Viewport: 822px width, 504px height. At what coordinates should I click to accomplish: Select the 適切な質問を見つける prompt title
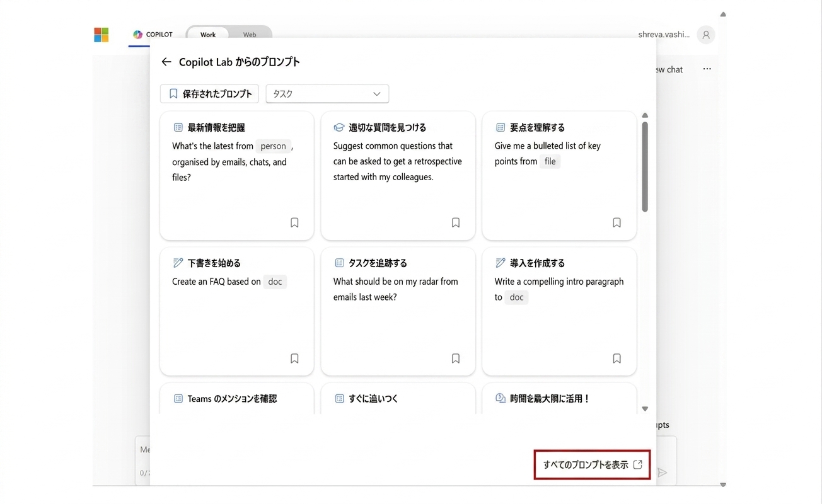click(388, 127)
